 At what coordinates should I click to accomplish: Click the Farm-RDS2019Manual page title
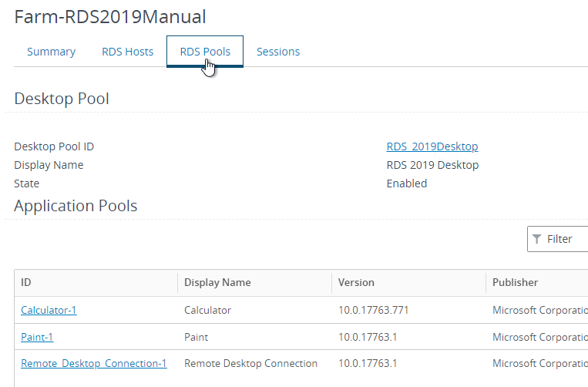click(110, 16)
